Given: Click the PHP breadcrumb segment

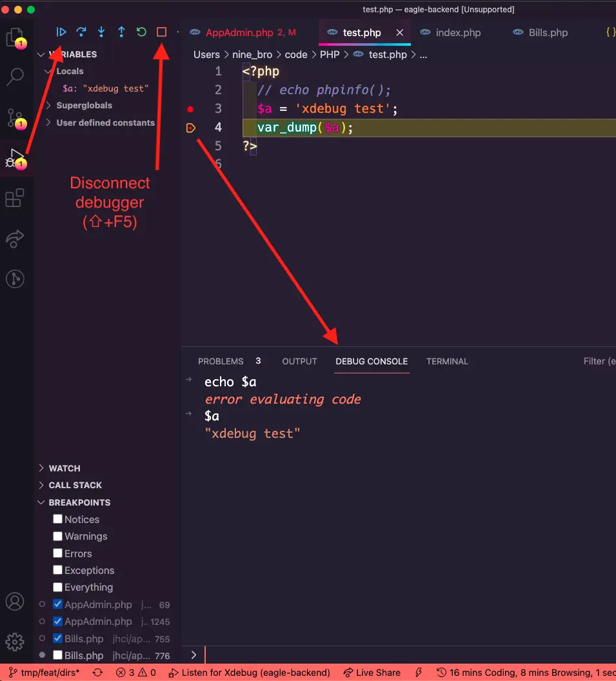Looking at the screenshot, I should (x=330, y=55).
